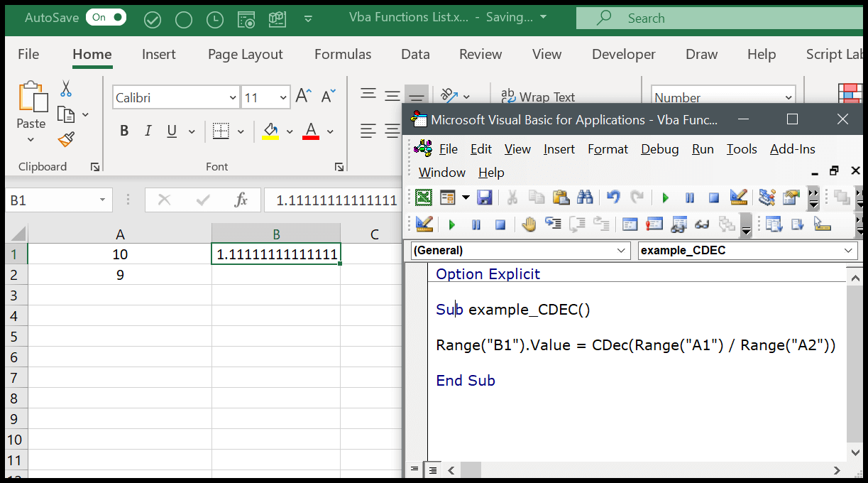Click the View Microsoft Excel icon in VBA toolbar

pyautogui.click(x=424, y=197)
